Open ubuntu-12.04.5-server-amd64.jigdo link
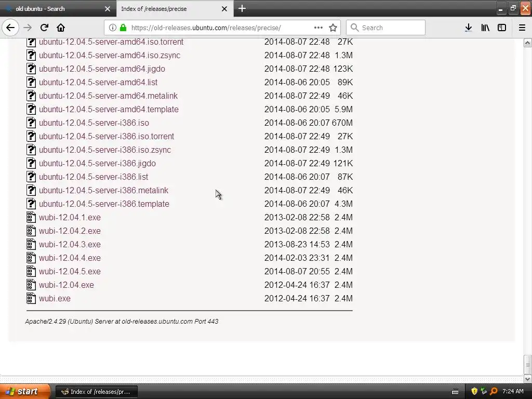This screenshot has height=399, width=532. [x=102, y=69]
